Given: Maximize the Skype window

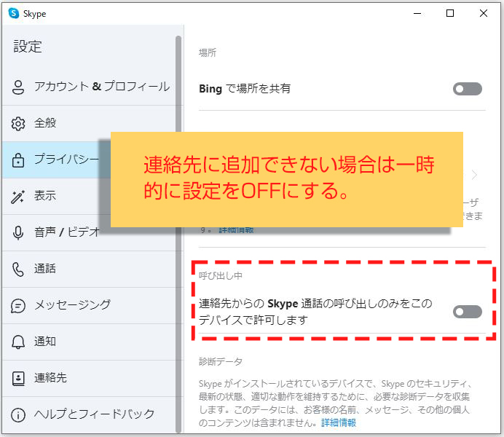Looking at the screenshot, I should (450, 14).
